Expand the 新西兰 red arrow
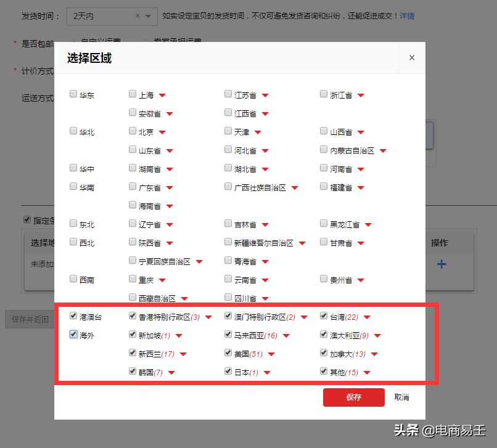 (183, 354)
